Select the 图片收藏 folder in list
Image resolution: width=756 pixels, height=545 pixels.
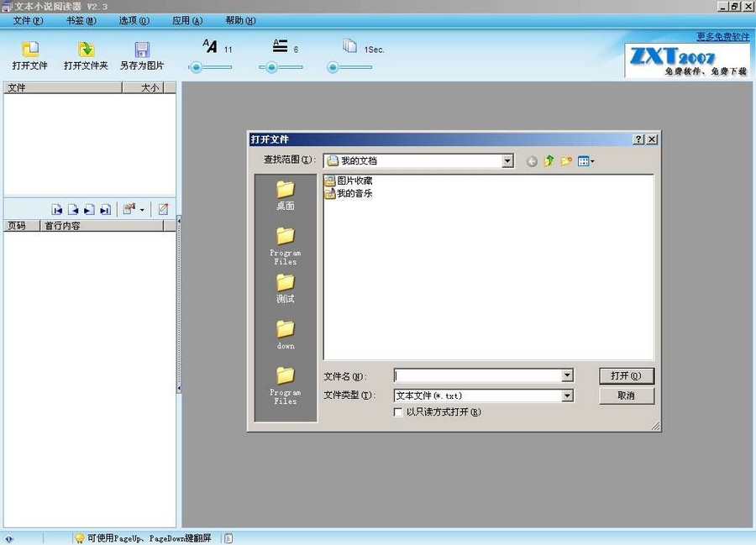point(354,181)
